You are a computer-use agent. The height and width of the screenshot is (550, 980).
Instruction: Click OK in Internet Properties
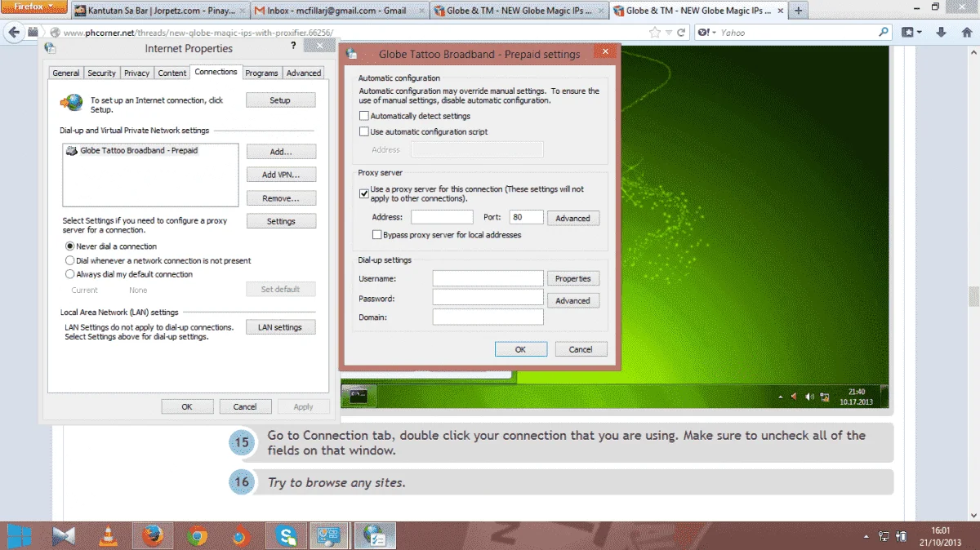point(187,406)
